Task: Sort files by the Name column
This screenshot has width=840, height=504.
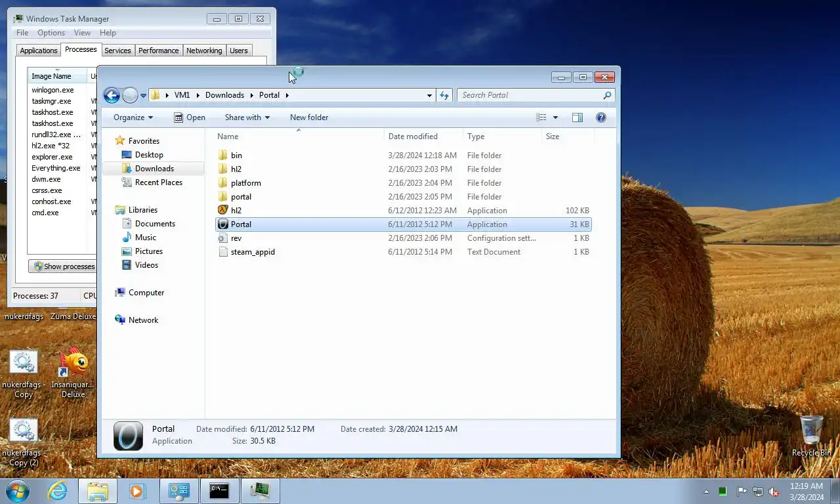Action: click(x=299, y=136)
